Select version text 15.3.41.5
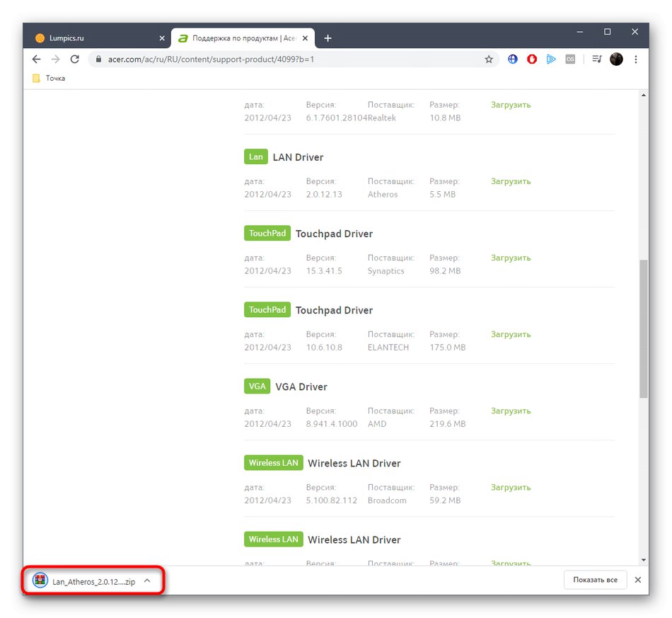Screen dimensions: 672x618 (x=324, y=271)
